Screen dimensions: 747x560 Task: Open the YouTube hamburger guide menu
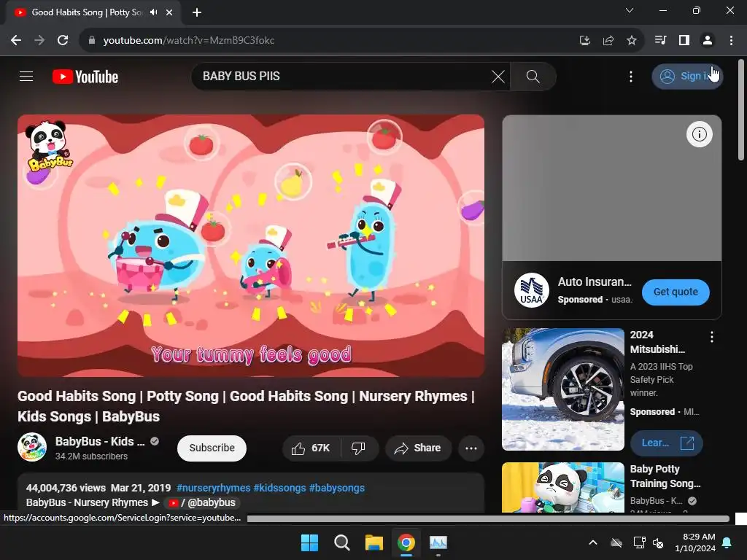[x=26, y=76]
